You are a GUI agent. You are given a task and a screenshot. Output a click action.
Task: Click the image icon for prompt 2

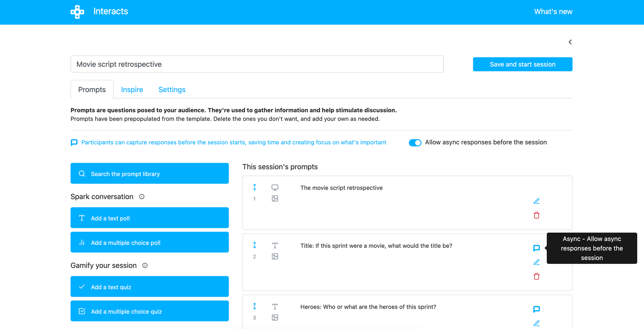coord(275,256)
